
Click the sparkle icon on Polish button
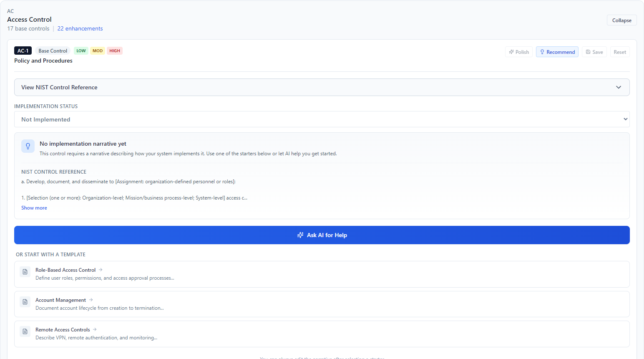pos(511,52)
